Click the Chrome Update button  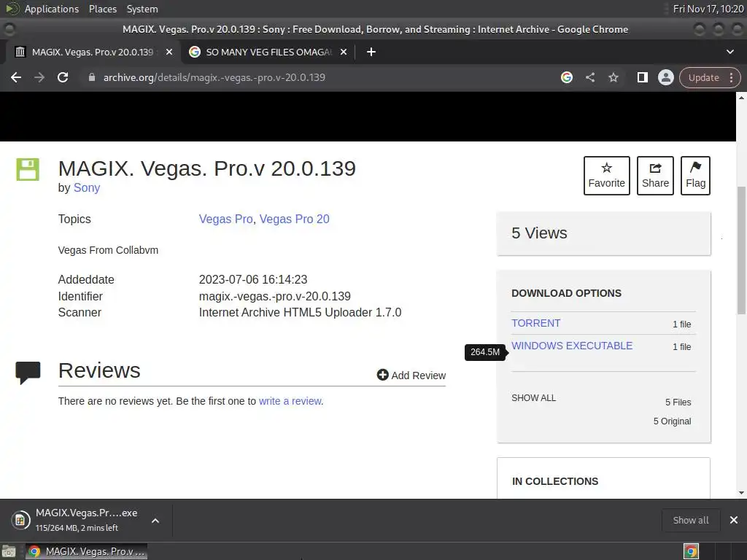704,77
